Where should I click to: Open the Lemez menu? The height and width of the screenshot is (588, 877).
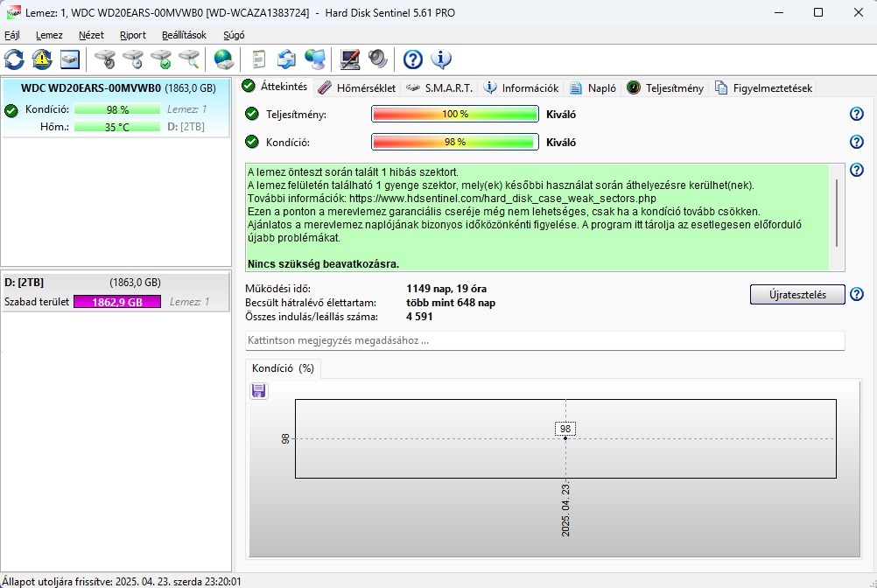49,35
